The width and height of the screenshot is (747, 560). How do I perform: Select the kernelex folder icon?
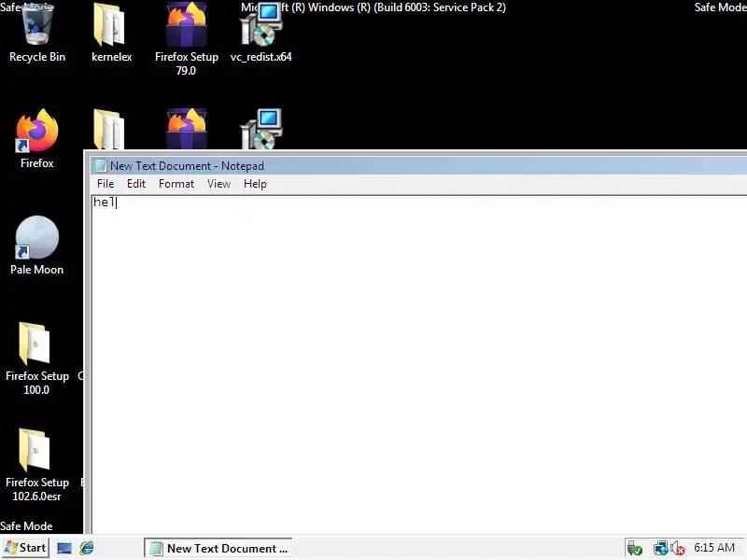tap(111, 33)
